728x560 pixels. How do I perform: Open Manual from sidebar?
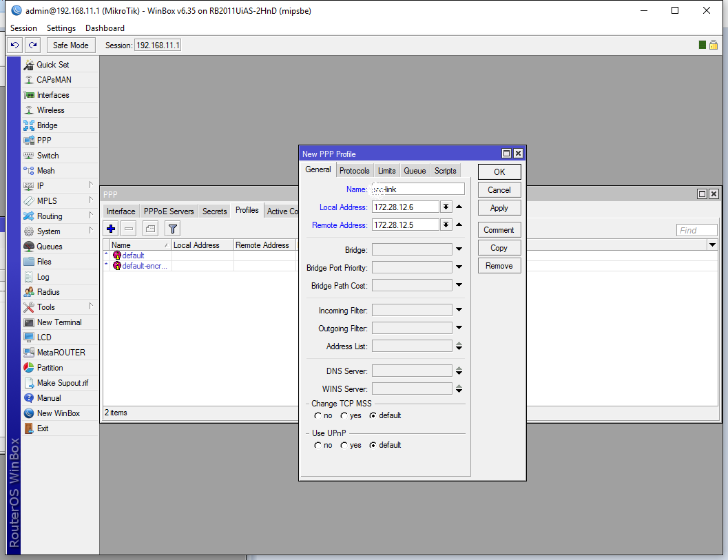pyautogui.click(x=60, y=398)
